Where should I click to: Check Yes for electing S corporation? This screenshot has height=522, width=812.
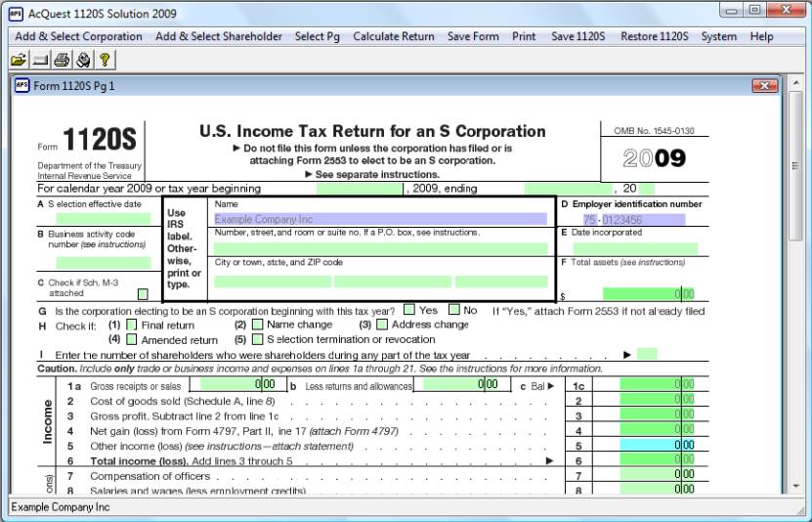click(x=409, y=309)
